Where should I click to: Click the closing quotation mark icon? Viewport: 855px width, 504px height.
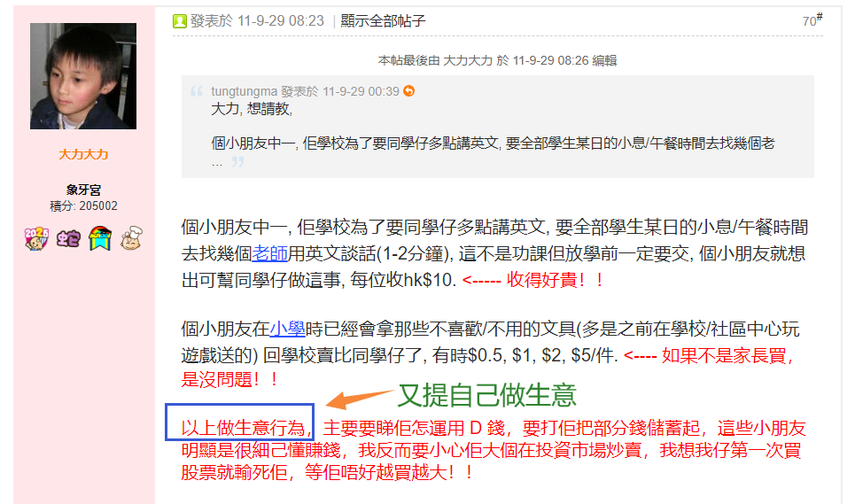pyautogui.click(x=237, y=162)
